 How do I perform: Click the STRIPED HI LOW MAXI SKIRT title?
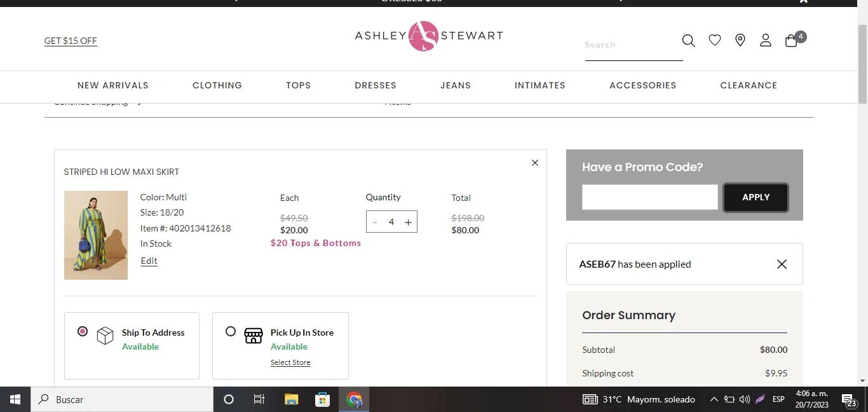[x=121, y=172]
